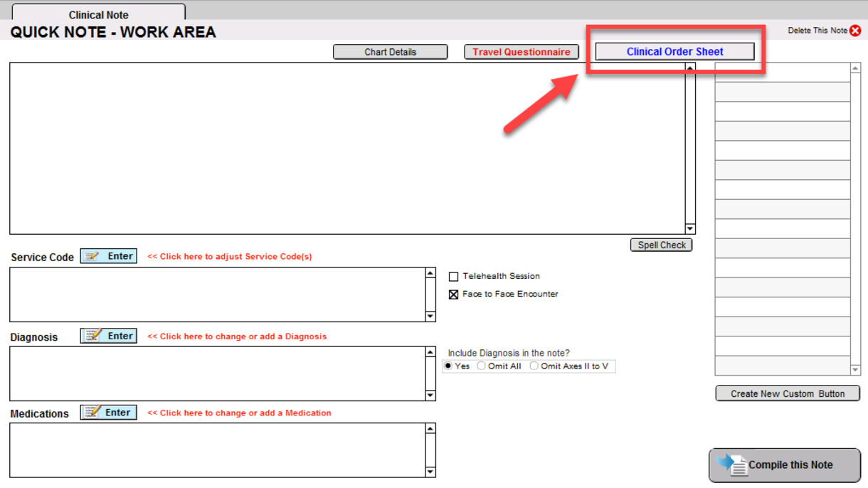Click the Delete This Note label

click(x=817, y=31)
